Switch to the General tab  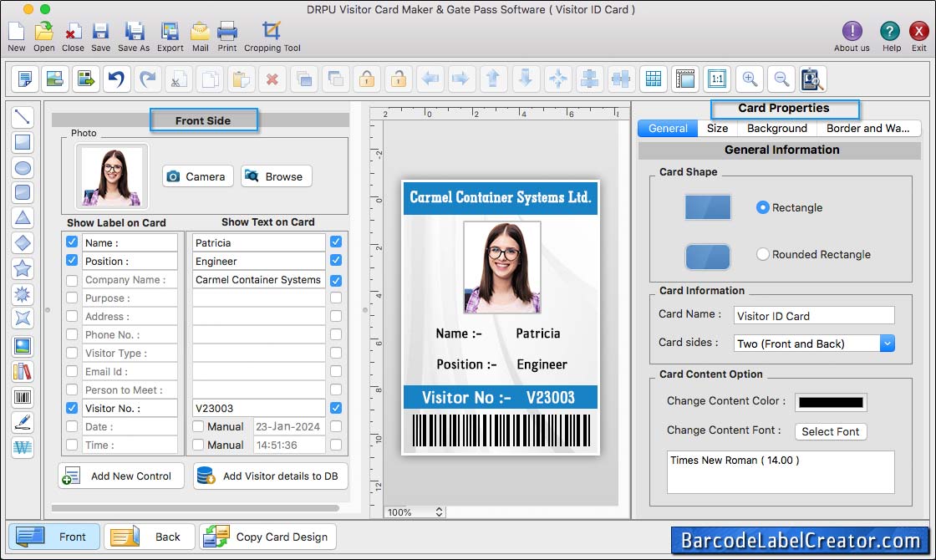tap(668, 129)
